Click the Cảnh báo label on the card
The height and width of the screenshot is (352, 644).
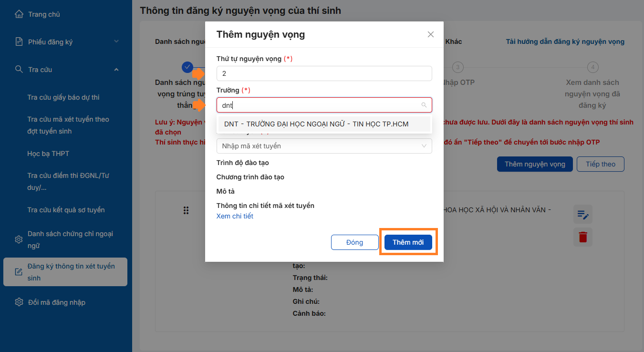pos(309,313)
